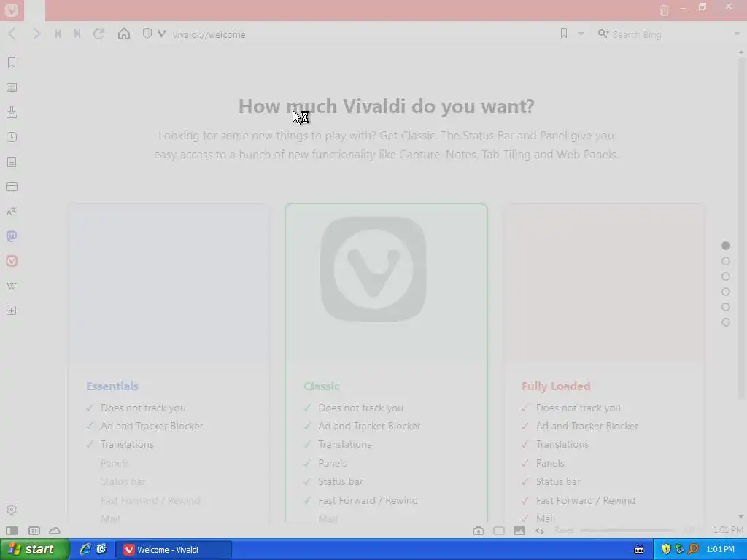Reload the current page
The image size is (747, 560).
(99, 34)
